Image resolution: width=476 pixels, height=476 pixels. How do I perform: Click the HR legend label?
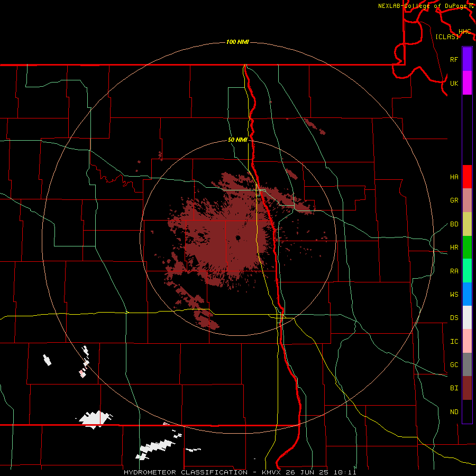coord(454,248)
